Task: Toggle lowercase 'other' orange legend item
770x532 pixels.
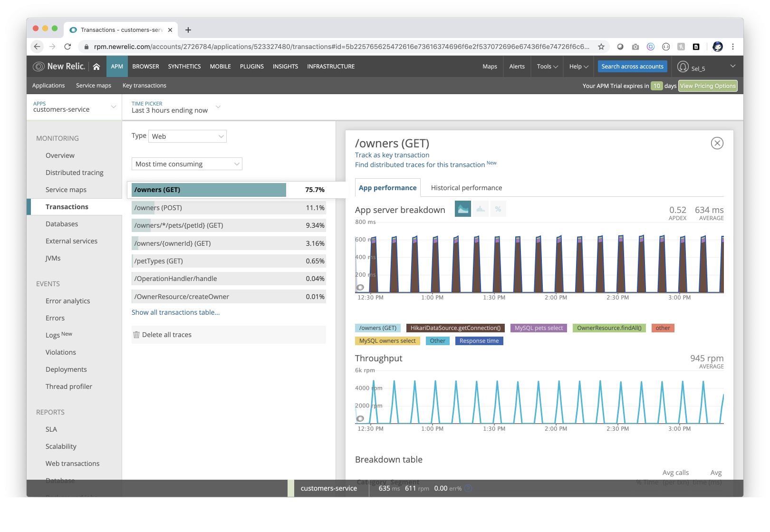Action: click(x=663, y=328)
